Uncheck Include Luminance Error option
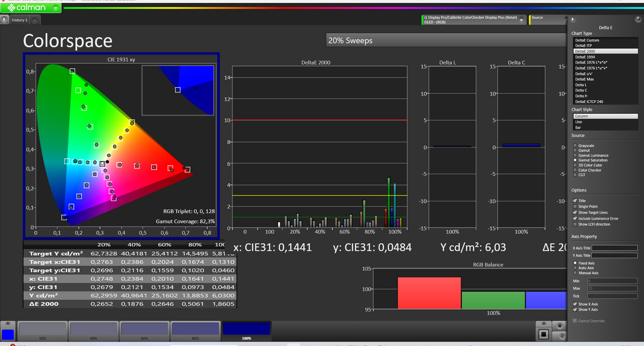The width and height of the screenshot is (644, 346). pyautogui.click(x=575, y=218)
